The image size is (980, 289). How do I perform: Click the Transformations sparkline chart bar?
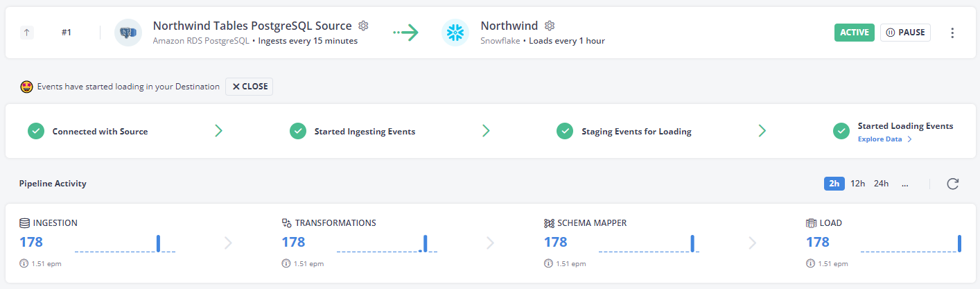pyautogui.click(x=425, y=243)
